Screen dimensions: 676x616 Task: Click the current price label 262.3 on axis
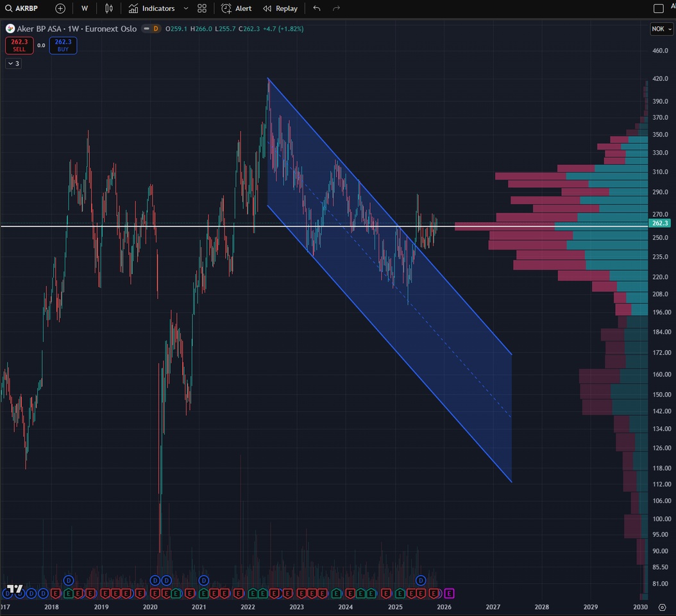660,223
